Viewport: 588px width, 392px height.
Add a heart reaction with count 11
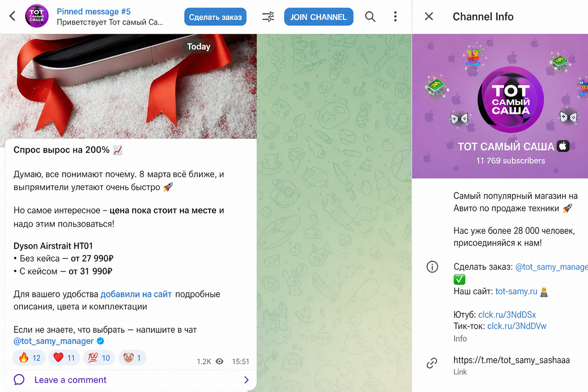tap(64, 358)
